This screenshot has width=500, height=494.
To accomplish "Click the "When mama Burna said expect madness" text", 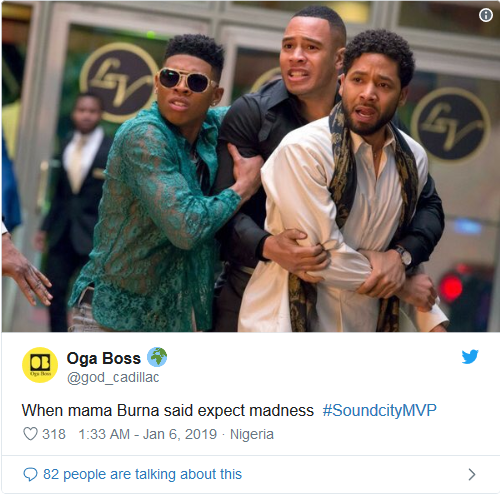I will 168,410.
